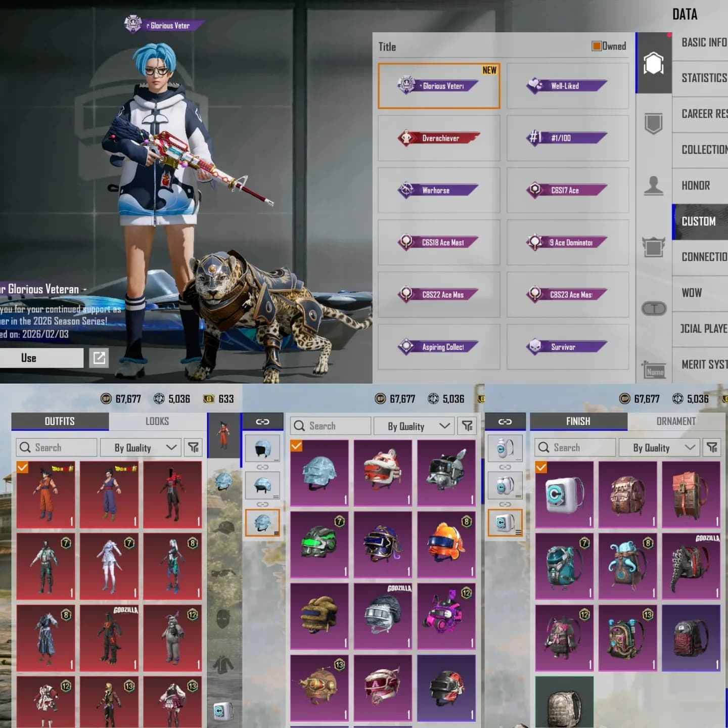Click the Search field in Outfits panel
This screenshot has height=728, width=728.
(x=57, y=447)
